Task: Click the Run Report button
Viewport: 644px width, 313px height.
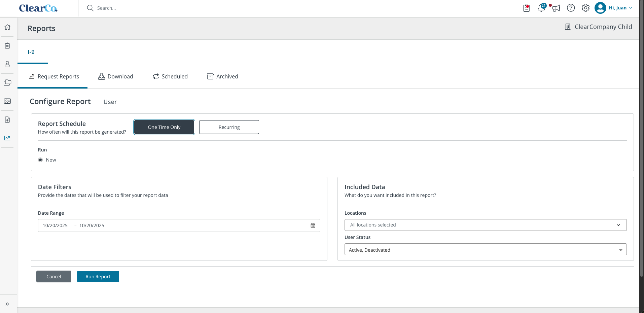Action: (98, 277)
